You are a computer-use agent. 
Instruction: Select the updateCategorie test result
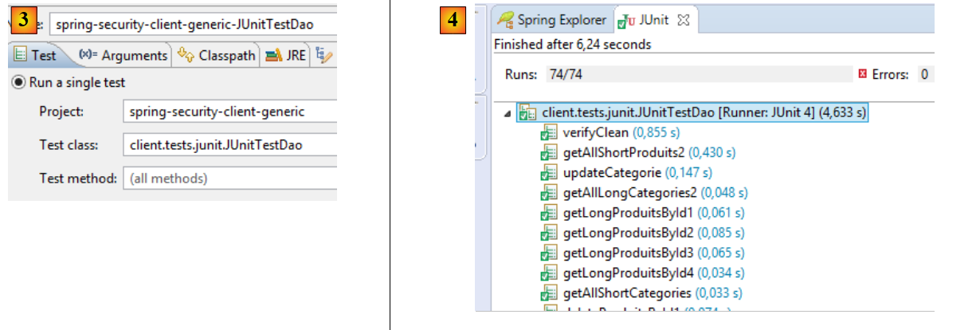tap(616, 173)
